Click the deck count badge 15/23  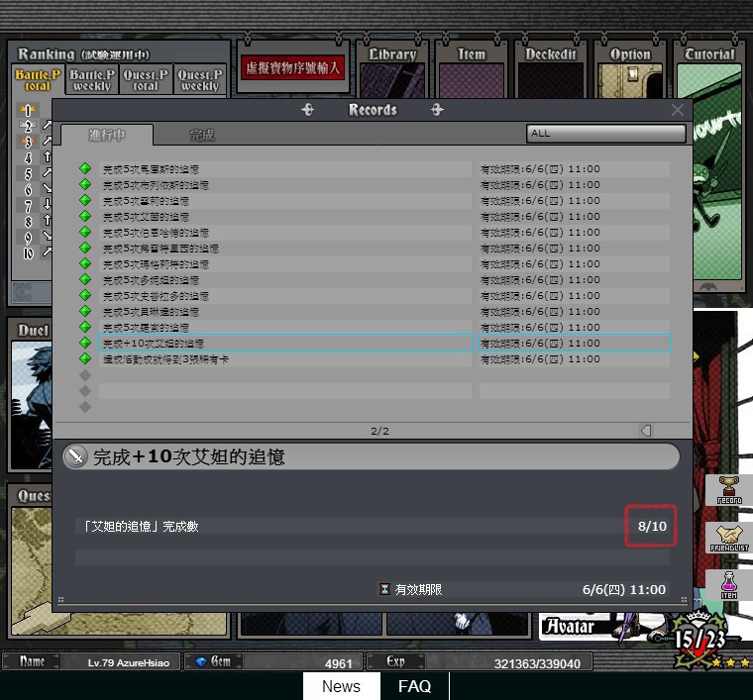tap(699, 640)
